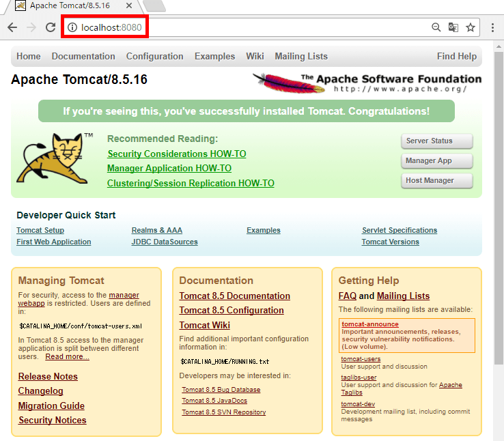Screen dimensions: 504x441
Task: Reload the page with the refresh icon
Action: 51,27
